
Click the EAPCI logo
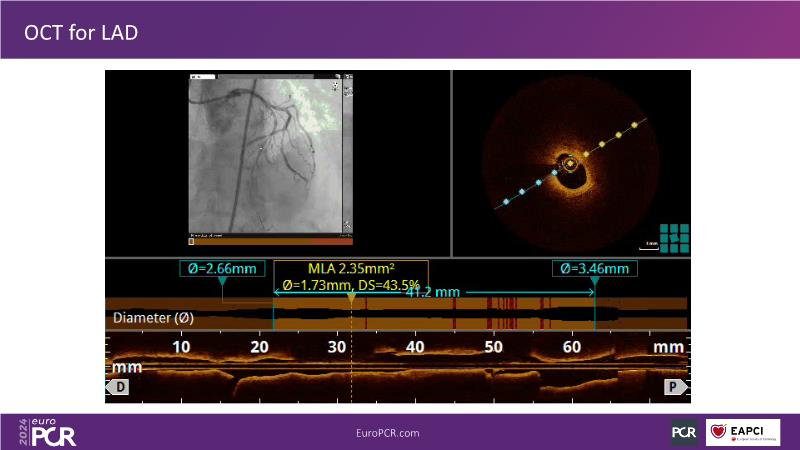[x=744, y=432]
